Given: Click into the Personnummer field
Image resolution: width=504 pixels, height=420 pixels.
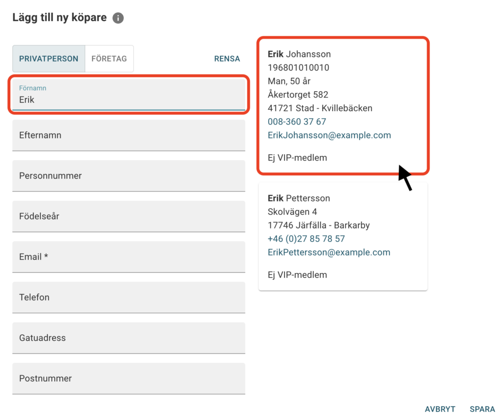Looking at the screenshot, I should tap(128, 176).
